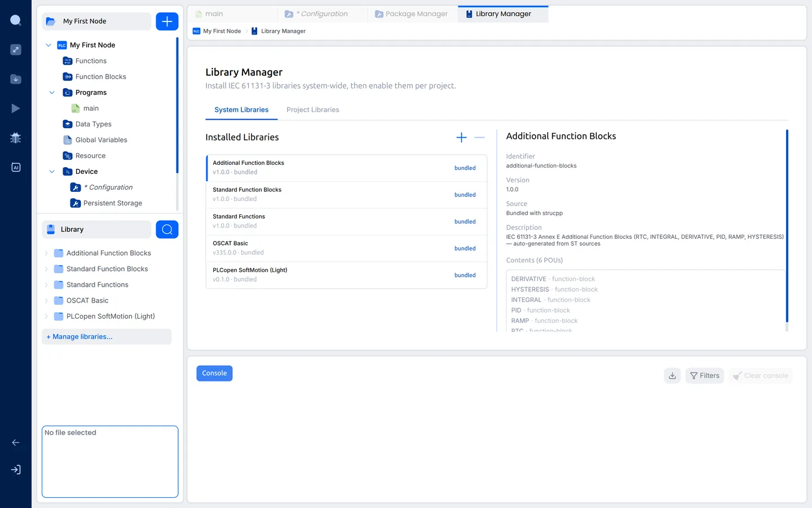812x508 pixels.
Task: Expand Additional Function Blocks library folder
Action: point(46,253)
